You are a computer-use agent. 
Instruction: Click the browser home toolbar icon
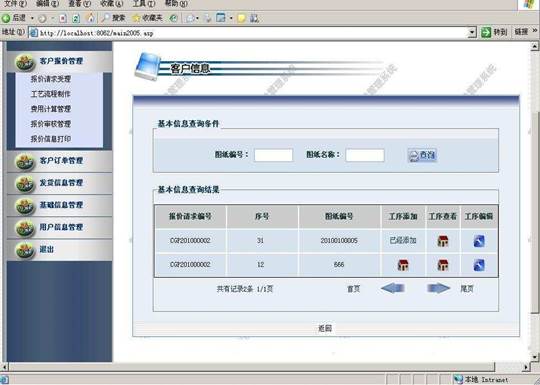[x=91, y=18]
